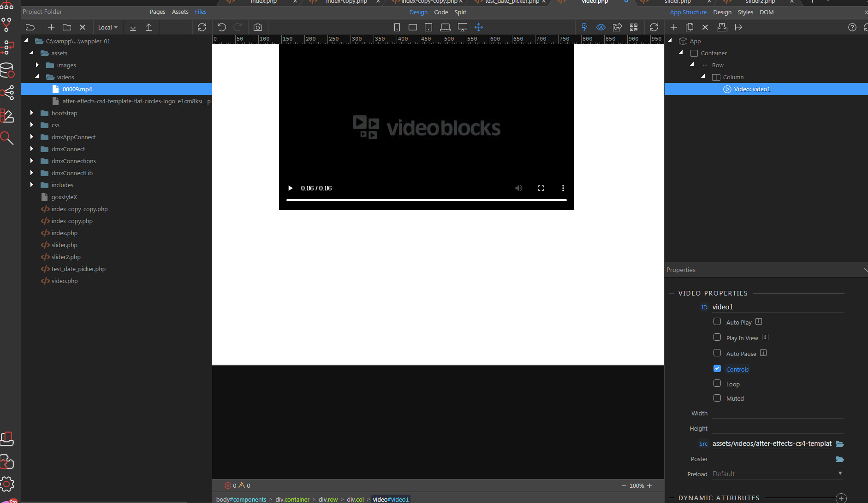Viewport: 868px width, 503px height.
Task: Click the undo arrow in the toolbar
Action: 222,27
